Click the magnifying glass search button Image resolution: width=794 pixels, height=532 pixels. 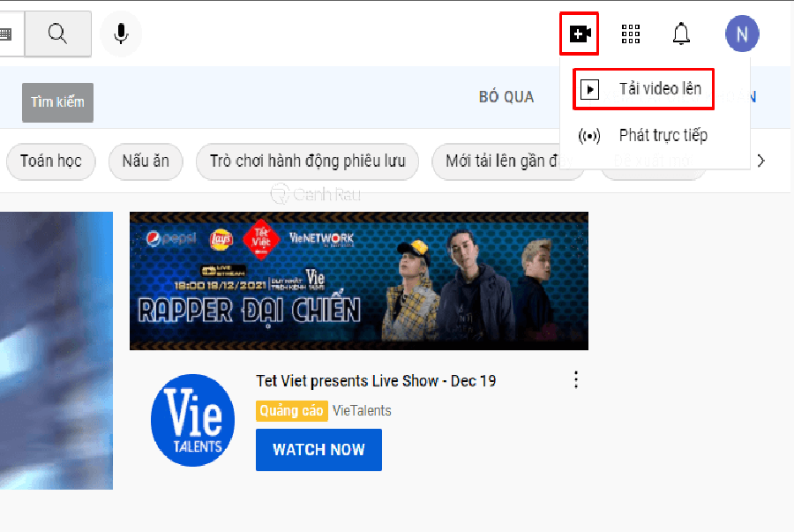[x=57, y=34]
